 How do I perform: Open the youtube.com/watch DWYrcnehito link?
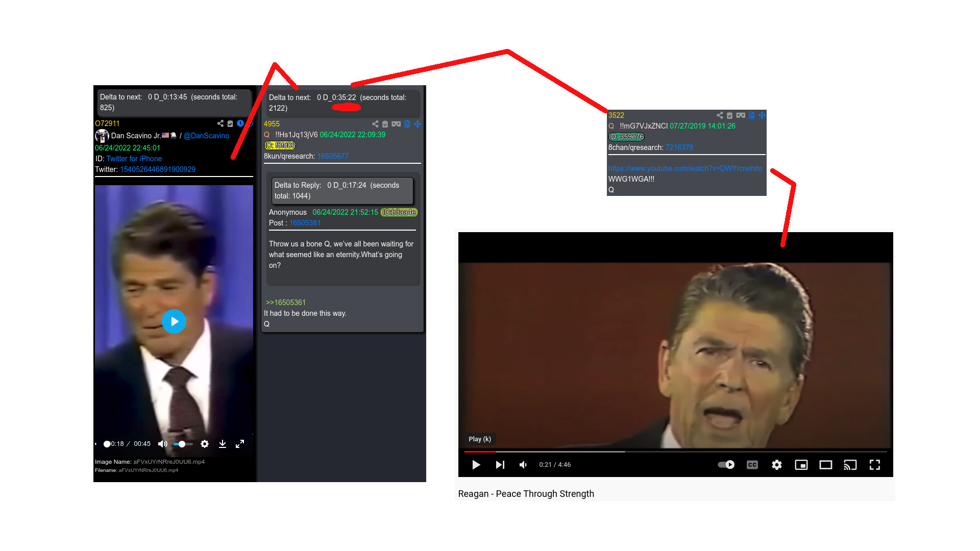685,168
